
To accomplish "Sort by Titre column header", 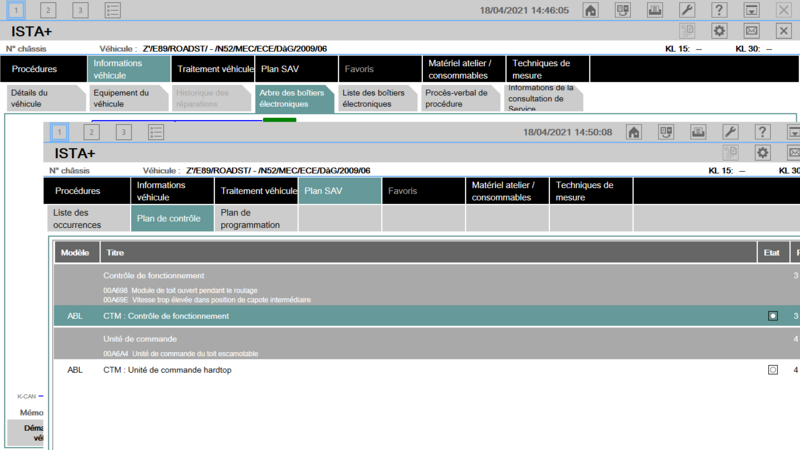I will point(428,253).
